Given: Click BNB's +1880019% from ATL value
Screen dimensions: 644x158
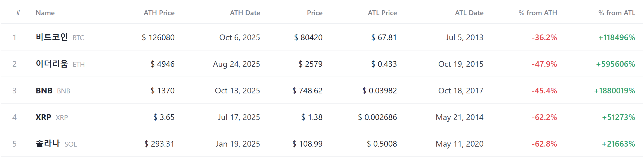Looking at the screenshot, I should pos(615,90).
